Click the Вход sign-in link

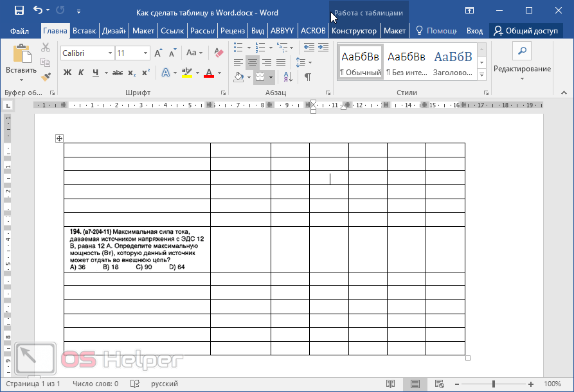pos(474,31)
